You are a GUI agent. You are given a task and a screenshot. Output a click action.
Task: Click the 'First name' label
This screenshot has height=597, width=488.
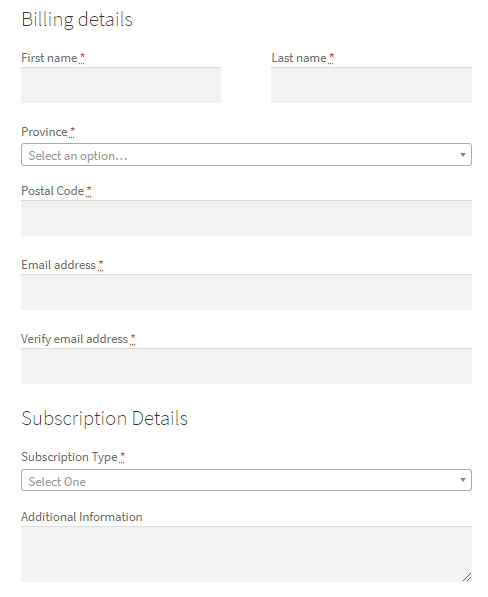click(49, 58)
